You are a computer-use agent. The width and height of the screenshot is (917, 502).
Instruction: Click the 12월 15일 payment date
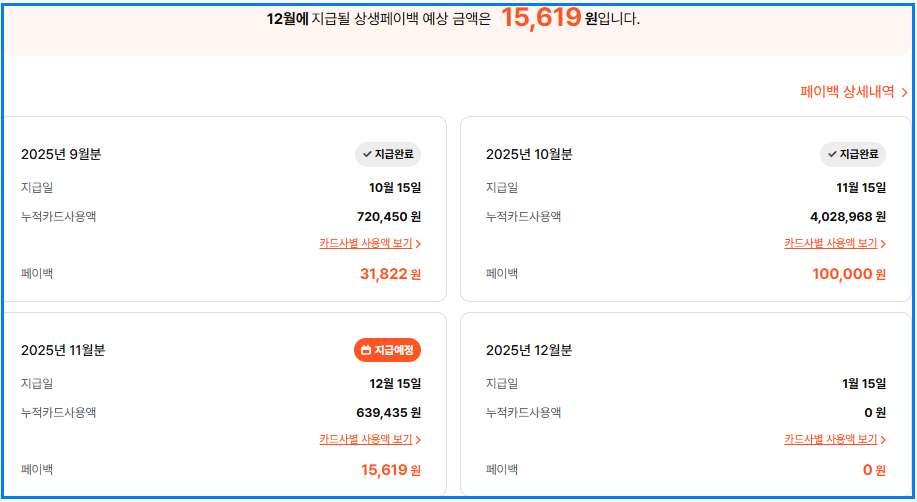tap(395, 384)
